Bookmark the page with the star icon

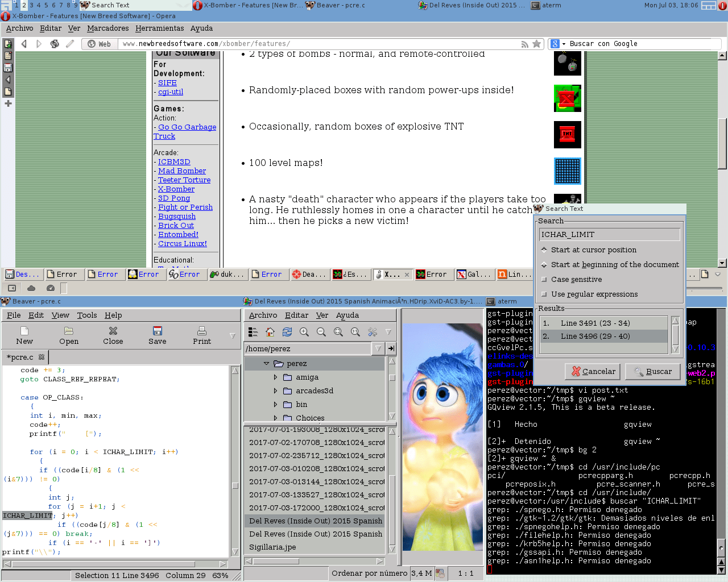tap(536, 44)
